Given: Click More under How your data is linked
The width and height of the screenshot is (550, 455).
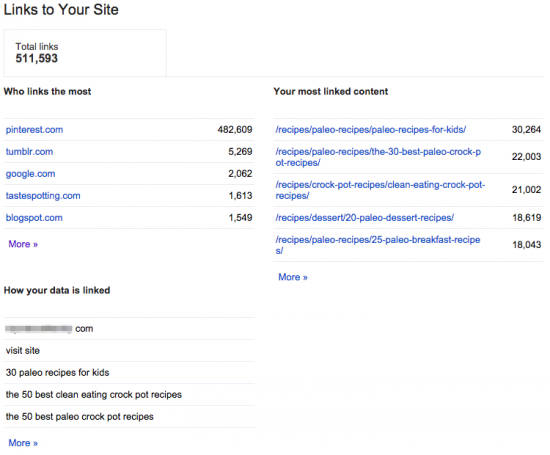Looking at the screenshot, I should pos(23,443).
